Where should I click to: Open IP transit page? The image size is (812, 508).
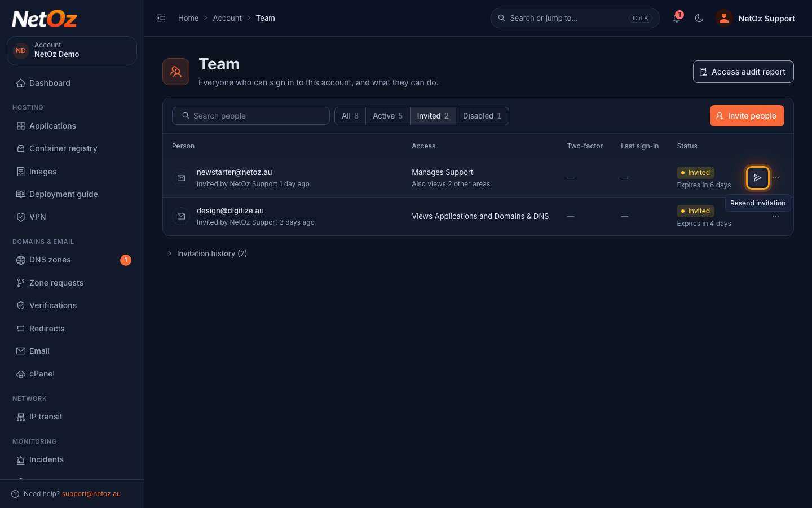[72, 417]
